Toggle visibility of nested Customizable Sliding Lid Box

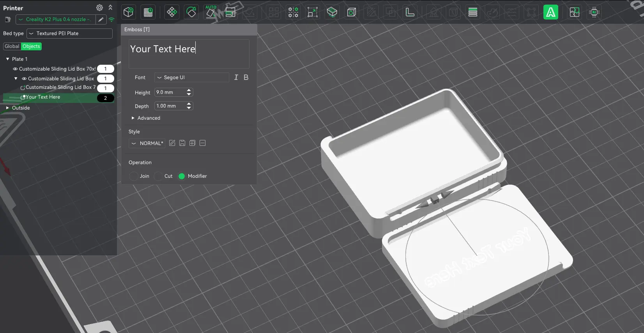[x=24, y=79]
